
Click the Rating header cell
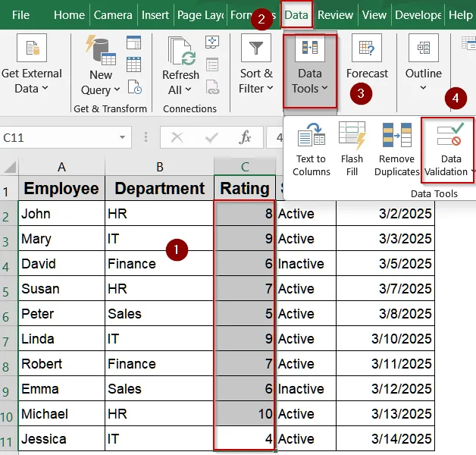tap(245, 188)
